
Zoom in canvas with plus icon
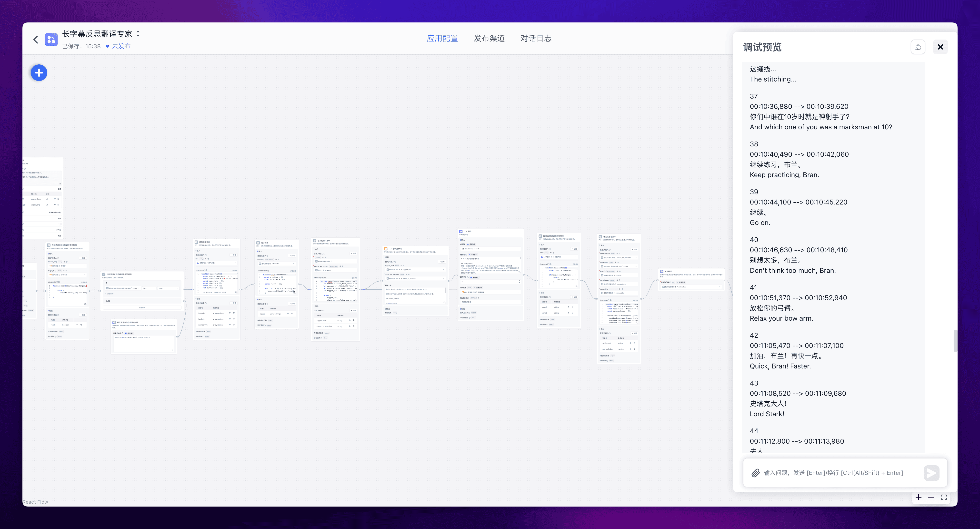coord(918,498)
